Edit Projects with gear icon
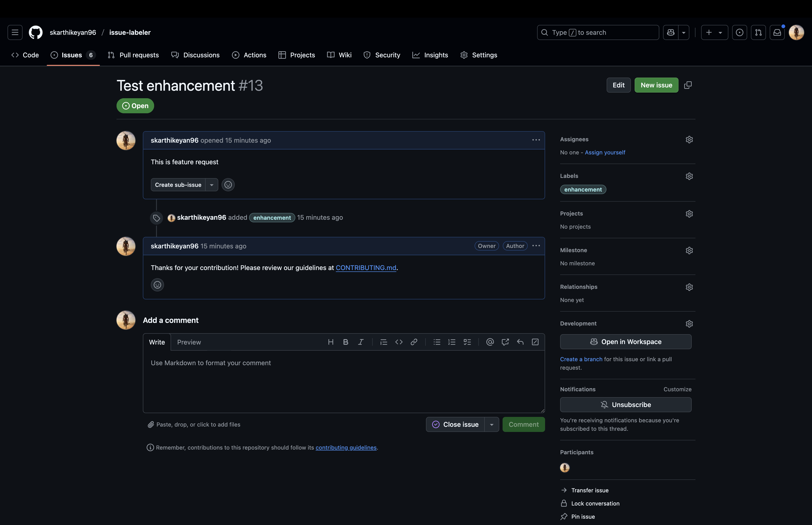This screenshot has height=525, width=812. click(x=689, y=214)
